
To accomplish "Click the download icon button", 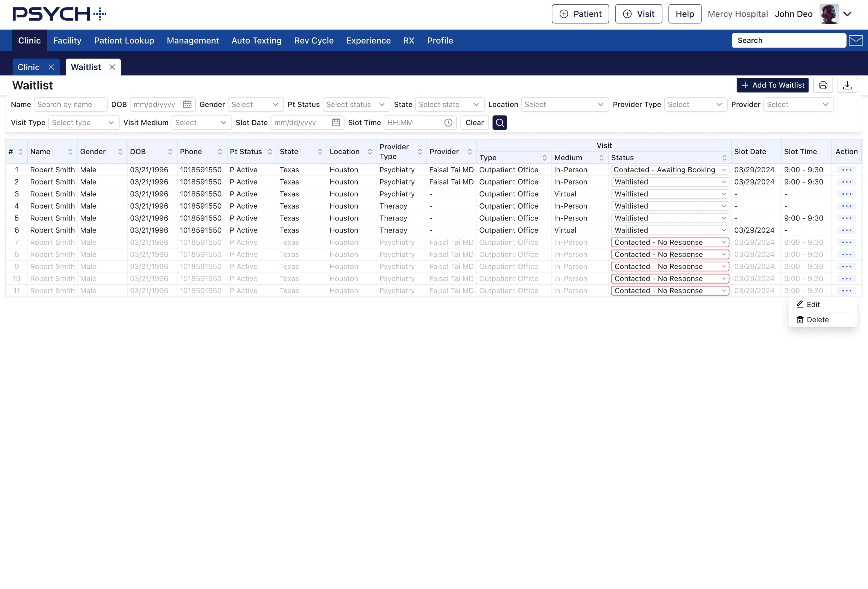I will pos(847,85).
